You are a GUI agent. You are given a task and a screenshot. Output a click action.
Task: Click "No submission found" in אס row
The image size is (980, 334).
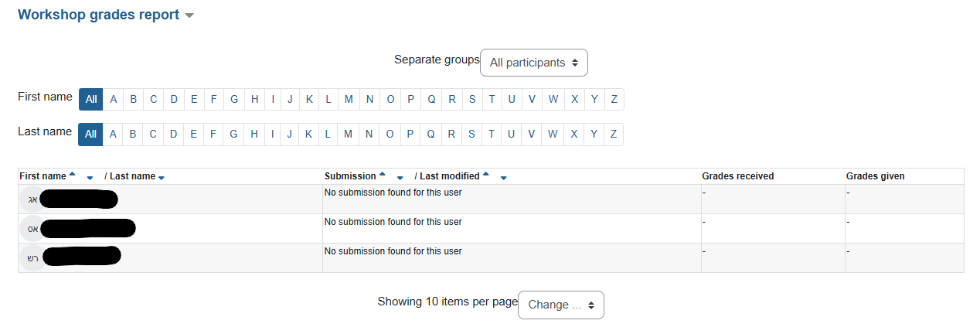[x=393, y=222]
